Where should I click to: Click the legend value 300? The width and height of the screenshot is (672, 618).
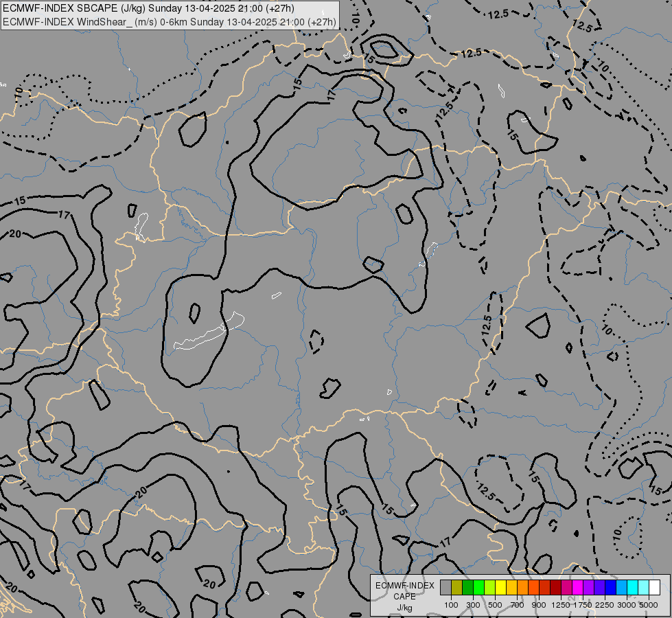[473, 605]
